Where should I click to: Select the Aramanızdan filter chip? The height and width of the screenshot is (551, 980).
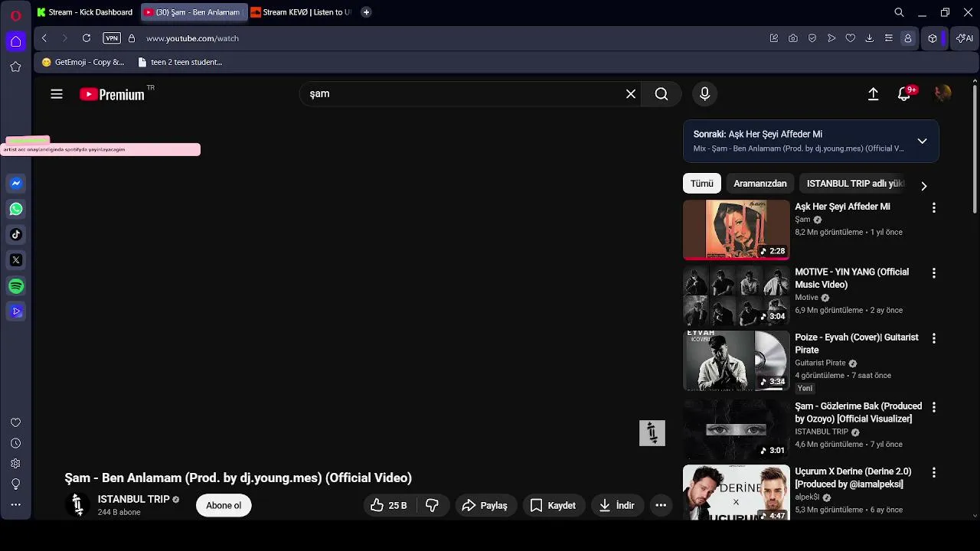point(760,184)
